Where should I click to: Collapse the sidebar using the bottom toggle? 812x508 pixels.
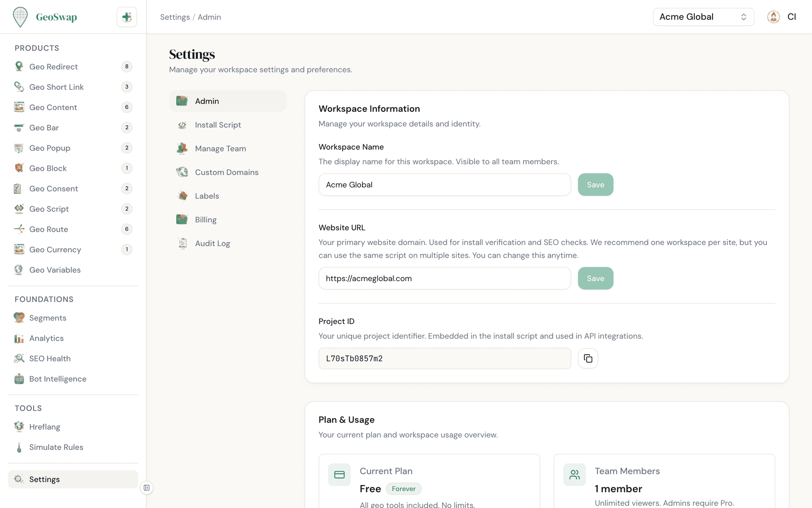[146, 488]
